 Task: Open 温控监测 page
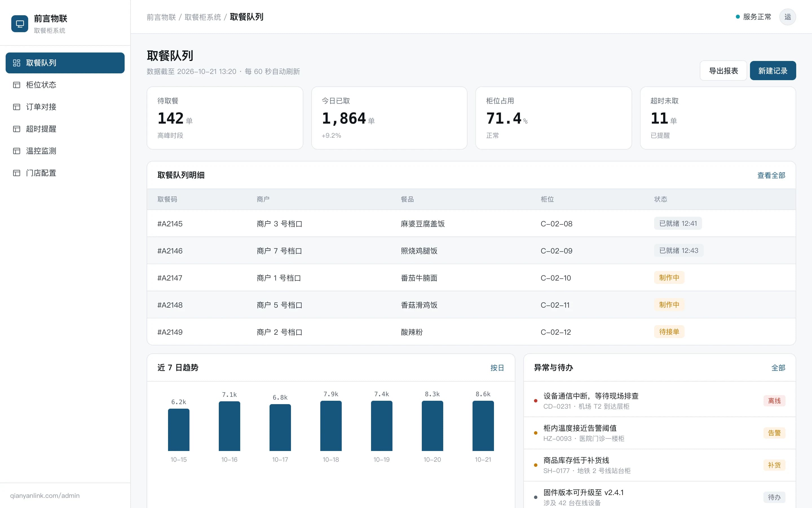pyautogui.click(x=65, y=151)
